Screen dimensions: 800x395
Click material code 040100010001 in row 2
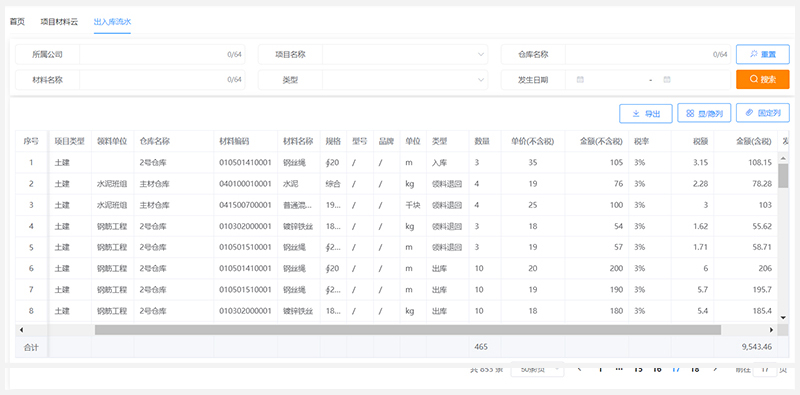click(x=245, y=184)
